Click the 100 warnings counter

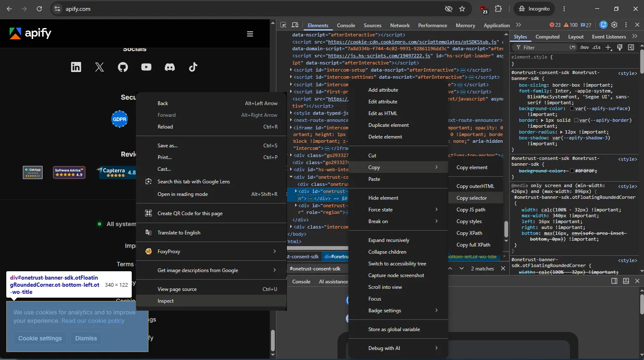click(571, 25)
